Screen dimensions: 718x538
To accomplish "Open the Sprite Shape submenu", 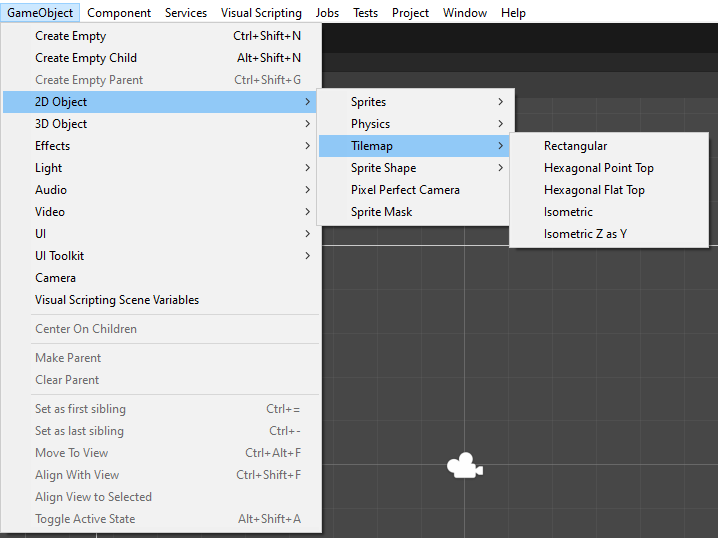I will click(416, 168).
